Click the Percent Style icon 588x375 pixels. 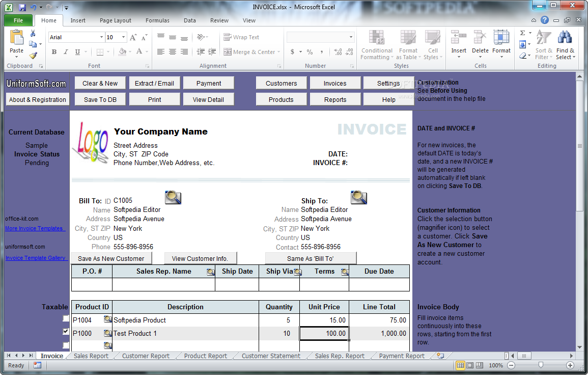(310, 52)
